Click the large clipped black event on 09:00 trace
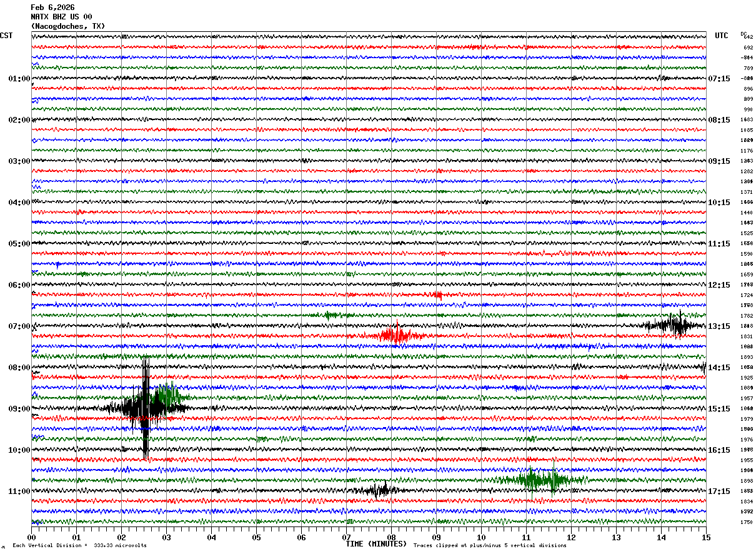The width and height of the screenshot is (756, 554). [146, 408]
